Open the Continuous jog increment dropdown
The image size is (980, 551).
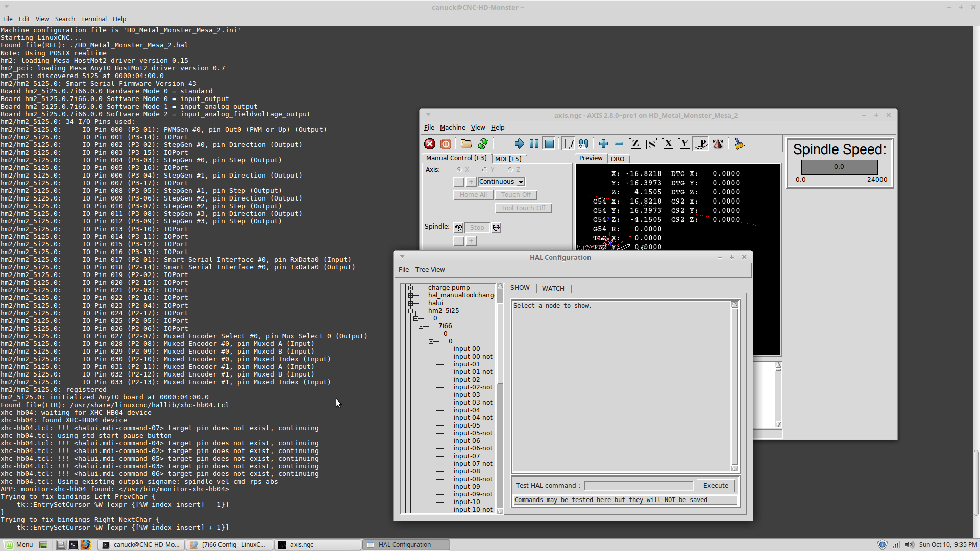(521, 182)
